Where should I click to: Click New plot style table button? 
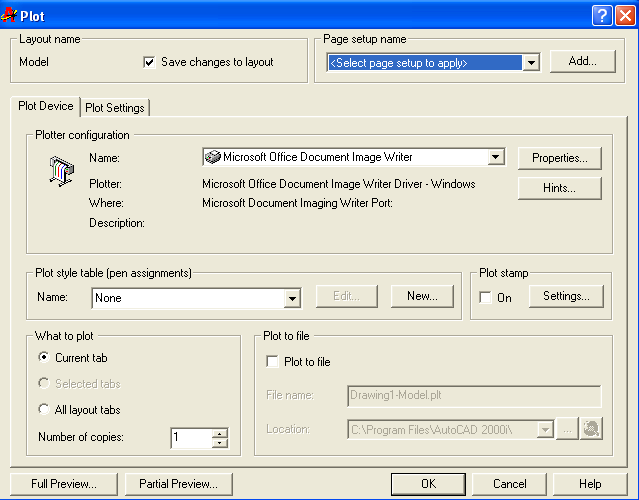[422, 296]
